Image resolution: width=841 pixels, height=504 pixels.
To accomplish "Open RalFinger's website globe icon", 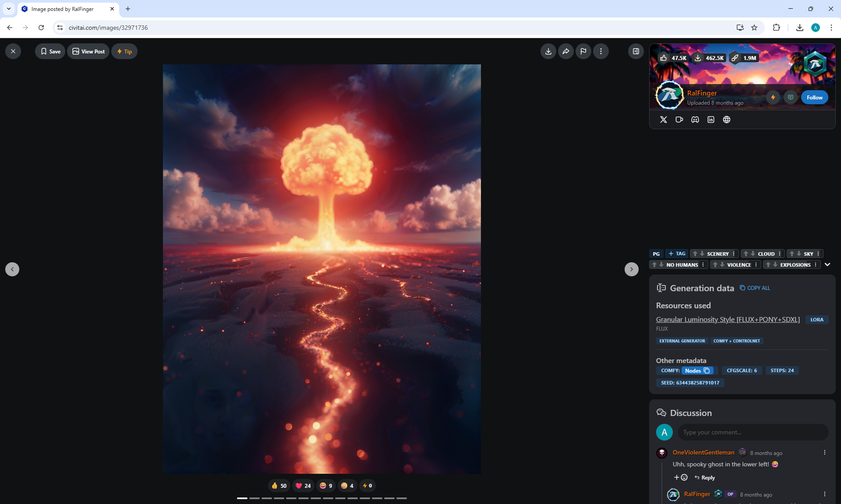I will pyautogui.click(x=726, y=120).
